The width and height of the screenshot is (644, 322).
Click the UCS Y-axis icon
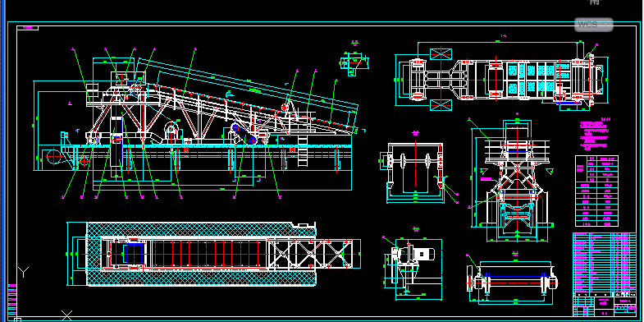point(24,272)
